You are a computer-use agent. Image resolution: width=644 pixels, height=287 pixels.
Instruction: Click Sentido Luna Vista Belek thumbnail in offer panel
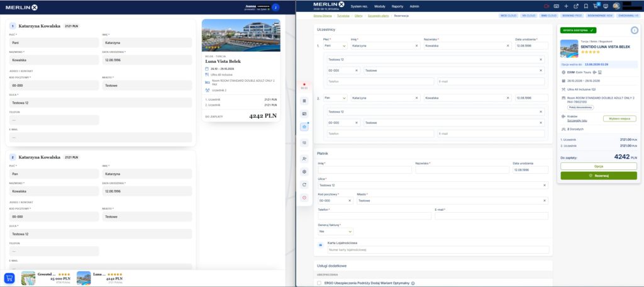click(x=569, y=47)
